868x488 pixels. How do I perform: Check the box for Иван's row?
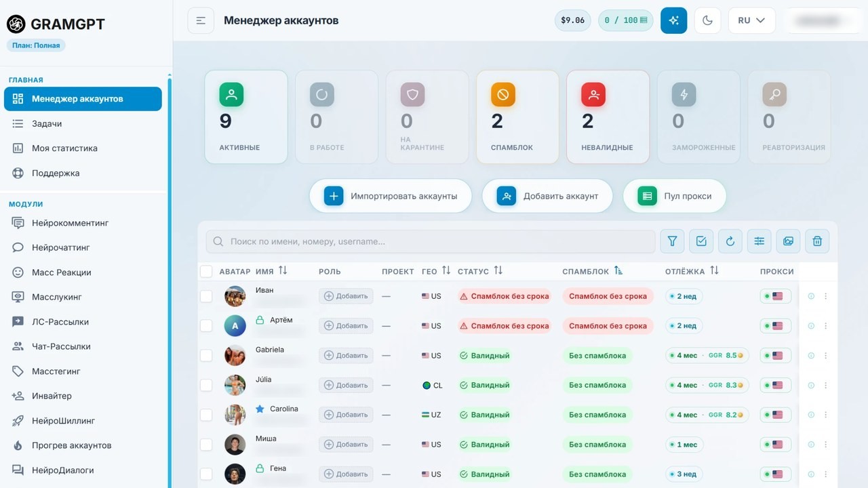pyautogui.click(x=206, y=296)
